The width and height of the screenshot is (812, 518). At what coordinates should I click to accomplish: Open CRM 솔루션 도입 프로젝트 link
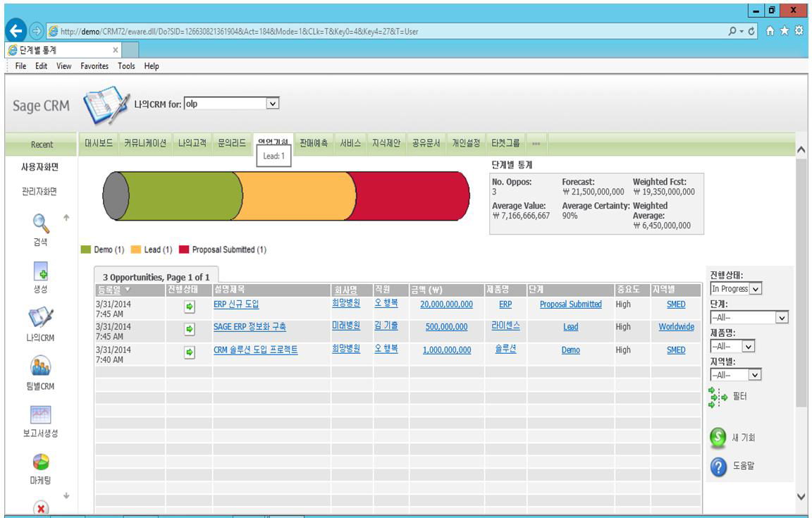[x=256, y=350]
